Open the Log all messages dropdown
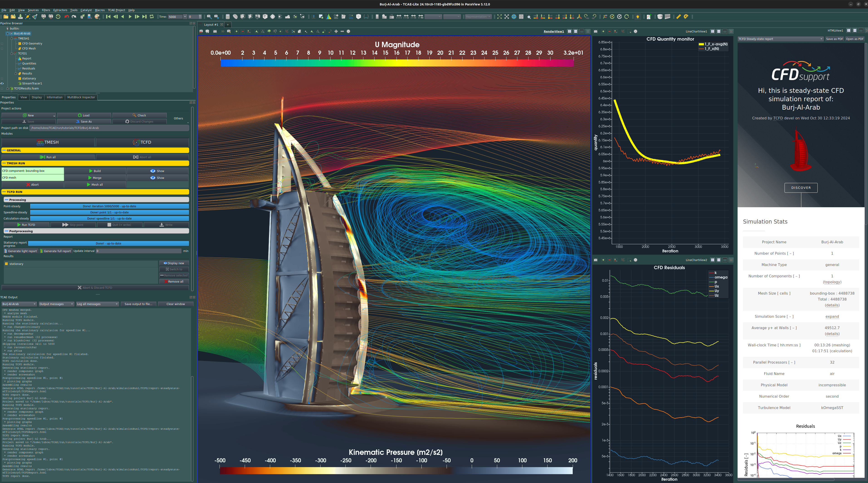 97,304
